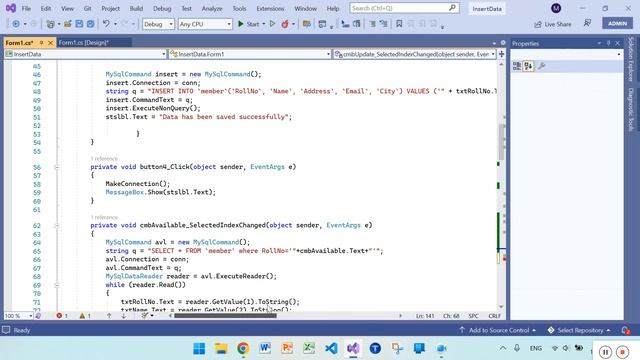
Task: Click Select Repository in status bar
Action: 579,330
